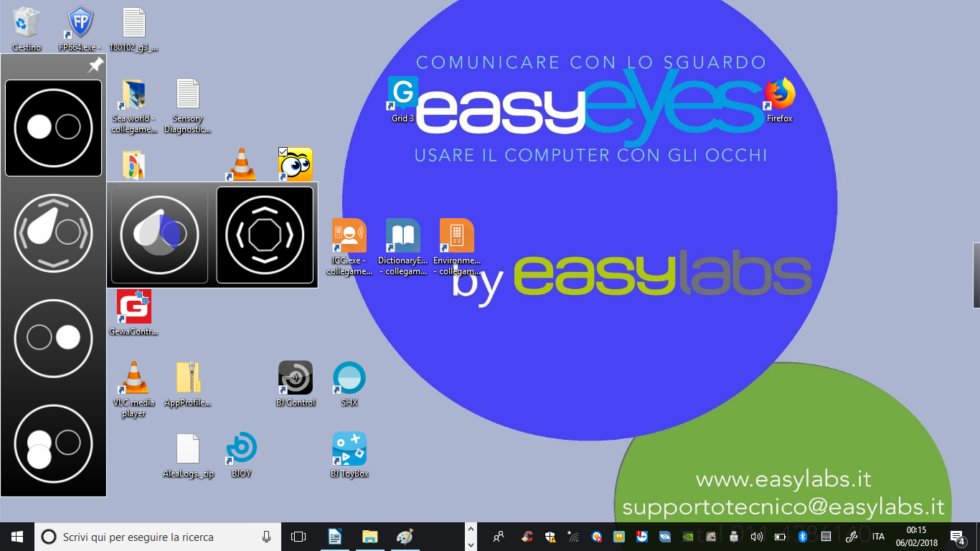Select the AppProfile zipped folder
Viewport: 980px width, 551px height.
point(187,385)
